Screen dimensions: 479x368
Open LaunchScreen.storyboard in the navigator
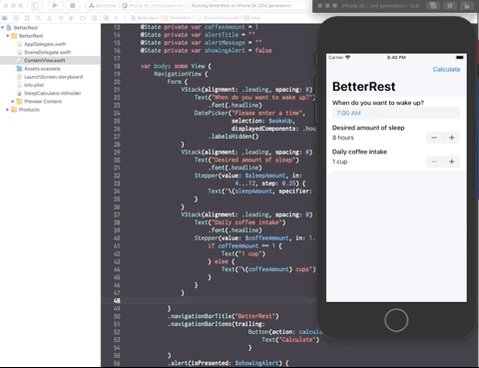pyautogui.click(x=53, y=77)
